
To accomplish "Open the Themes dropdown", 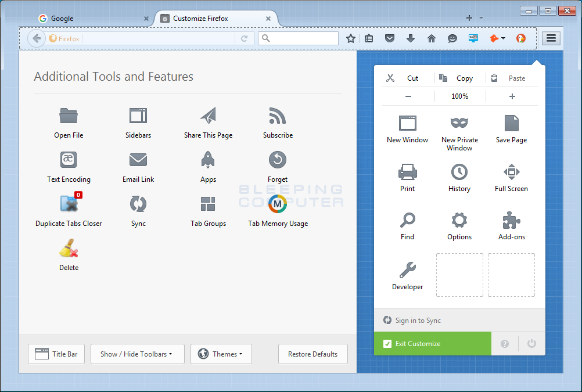I will coord(221,354).
